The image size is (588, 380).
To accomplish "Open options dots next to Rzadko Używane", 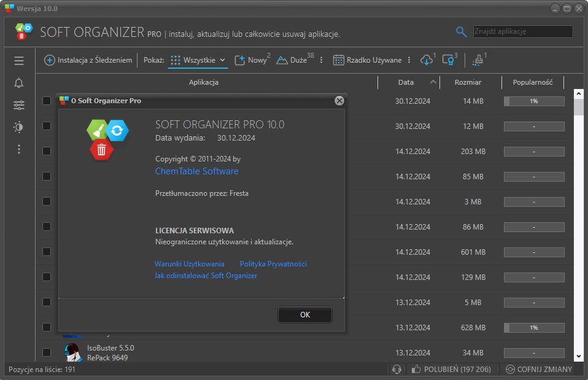I will 409,60.
